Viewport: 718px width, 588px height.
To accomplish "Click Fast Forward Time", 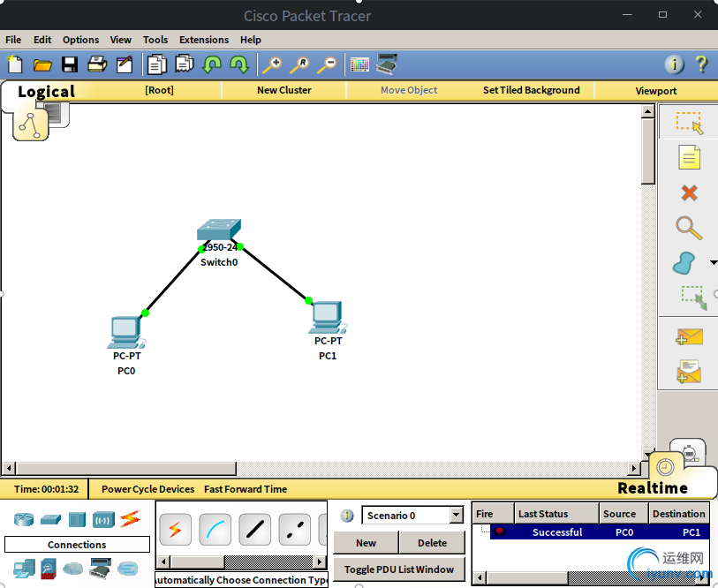I will tap(246, 489).
